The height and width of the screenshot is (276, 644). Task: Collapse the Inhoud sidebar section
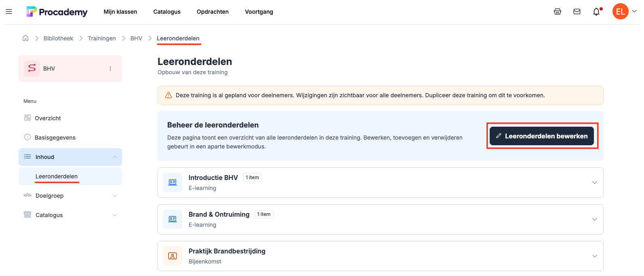tap(114, 157)
